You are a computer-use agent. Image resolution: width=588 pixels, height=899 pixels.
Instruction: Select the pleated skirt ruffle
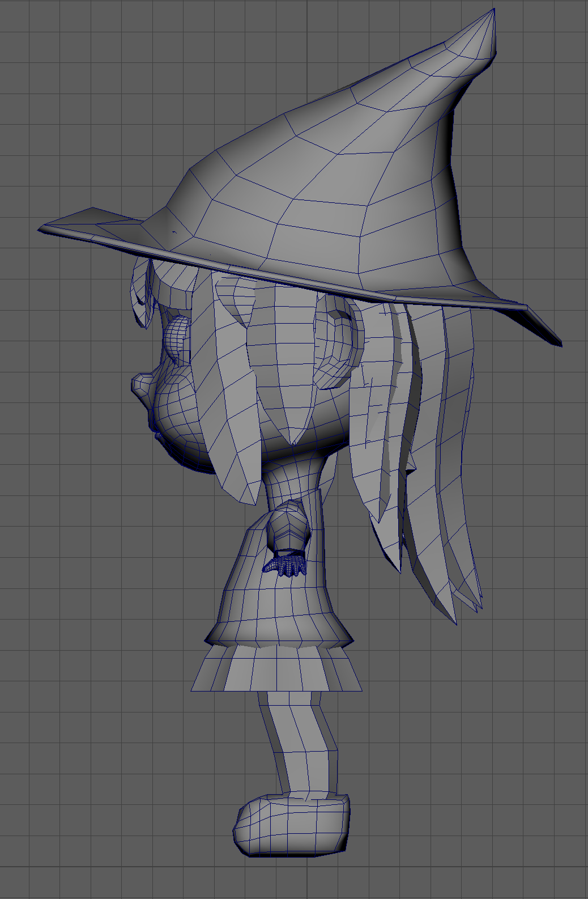tap(276, 669)
